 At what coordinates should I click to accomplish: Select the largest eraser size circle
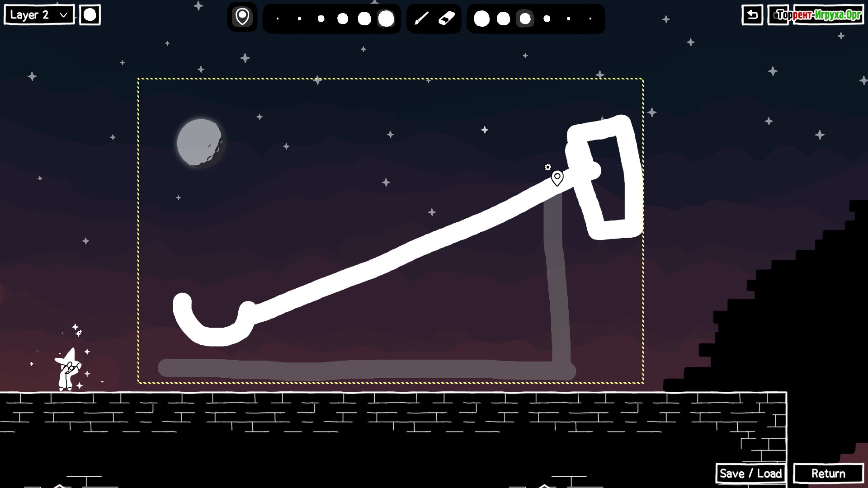pyautogui.click(x=481, y=19)
